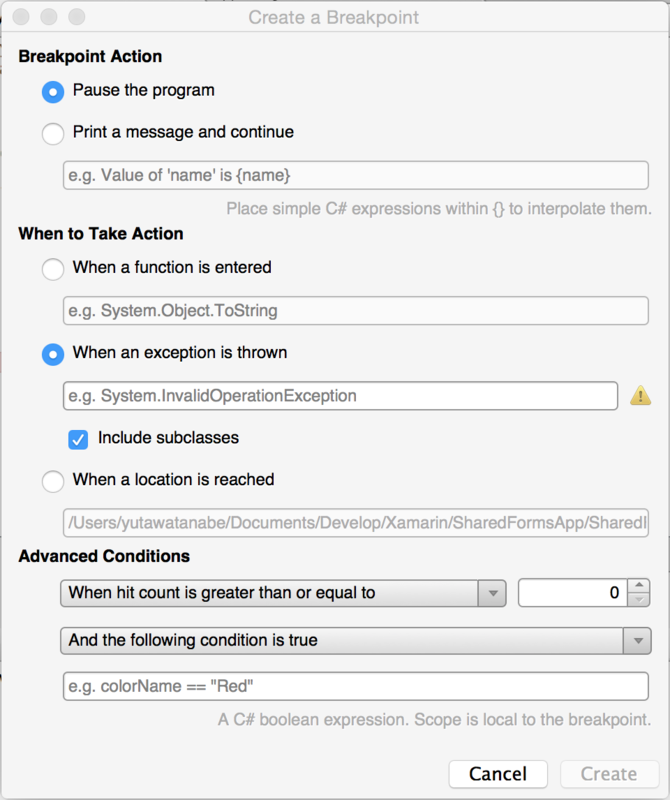Click the yellow warning icon beside exception field

[640, 396]
